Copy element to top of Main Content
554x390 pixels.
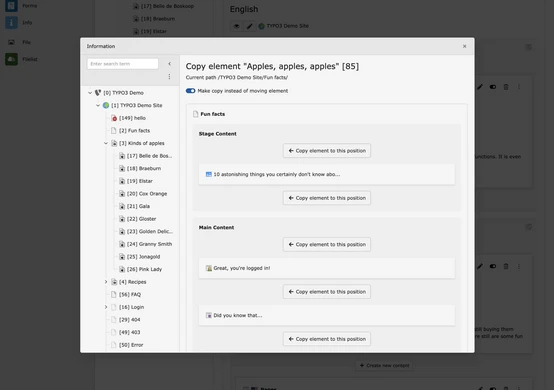[x=327, y=244]
